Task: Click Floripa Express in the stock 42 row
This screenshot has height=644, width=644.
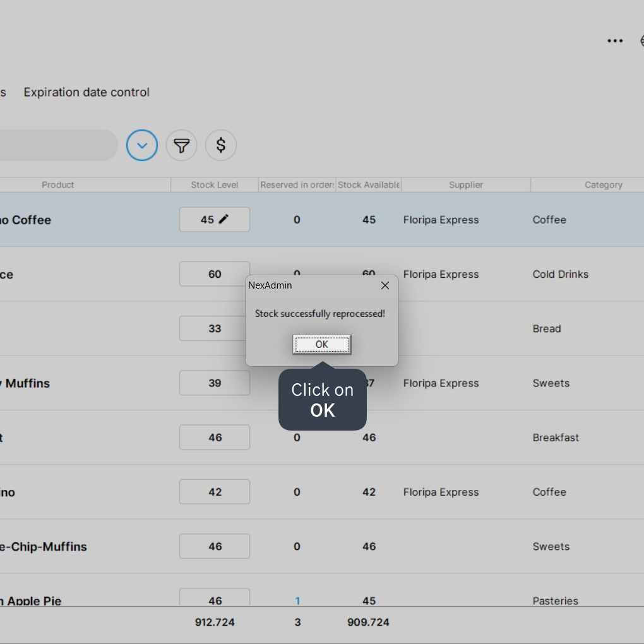Action: point(441,492)
